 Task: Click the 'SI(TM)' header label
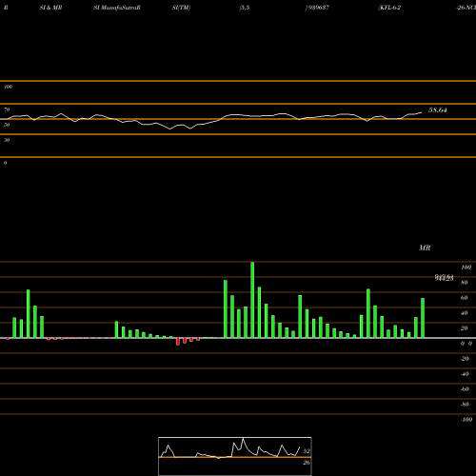pos(181,8)
